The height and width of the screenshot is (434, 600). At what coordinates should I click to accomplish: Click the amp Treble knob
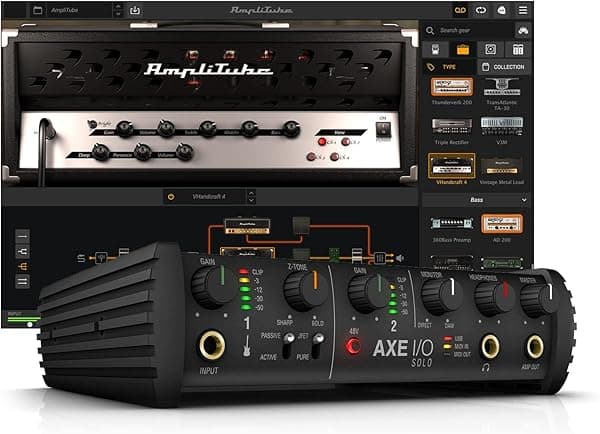[207, 128]
